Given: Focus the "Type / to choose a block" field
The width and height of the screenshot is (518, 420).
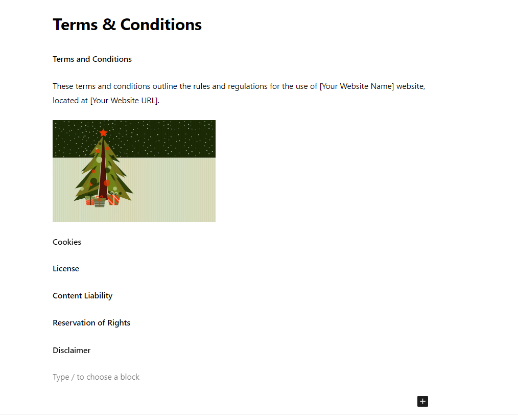Looking at the screenshot, I should pos(240,377).
